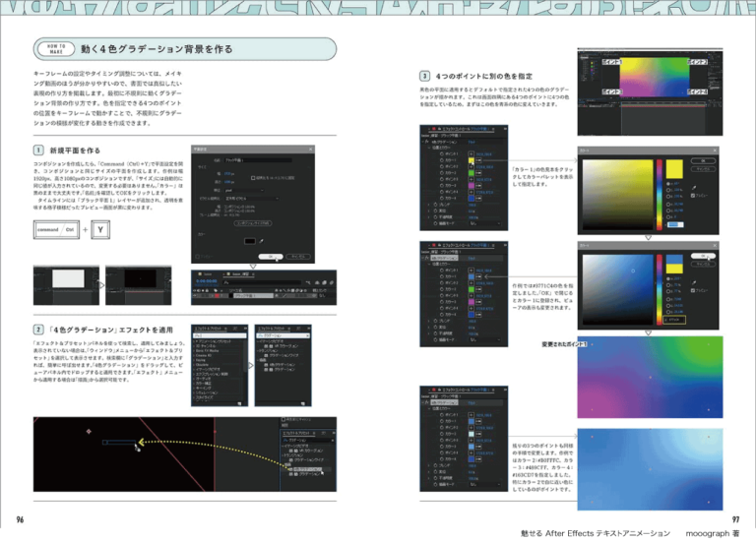The height and width of the screenshot is (541, 756).
Task: Click the Point 1 crosshair icon in Effect Controls
Action: coord(469,153)
